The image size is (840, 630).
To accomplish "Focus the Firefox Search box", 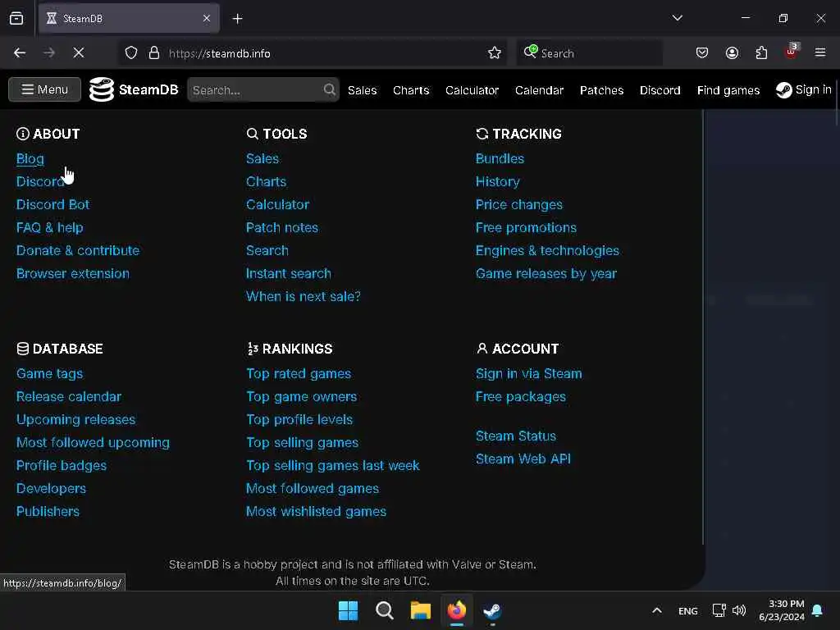I will [x=589, y=53].
